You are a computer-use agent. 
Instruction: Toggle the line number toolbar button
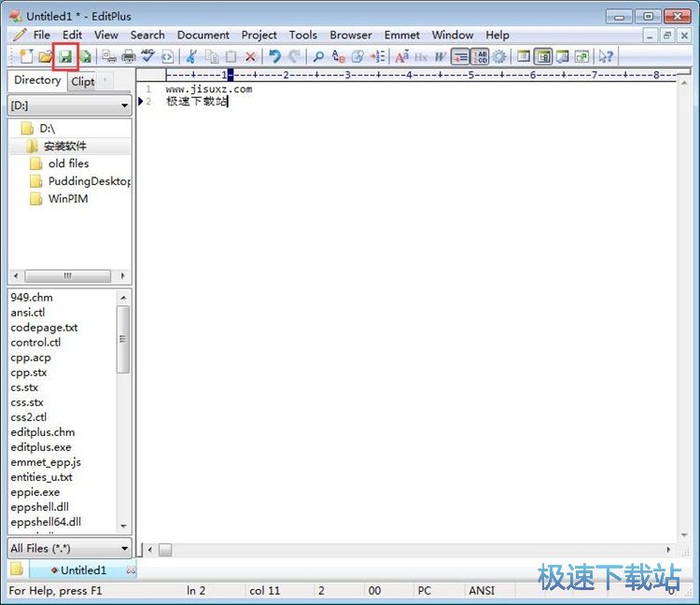[481, 57]
